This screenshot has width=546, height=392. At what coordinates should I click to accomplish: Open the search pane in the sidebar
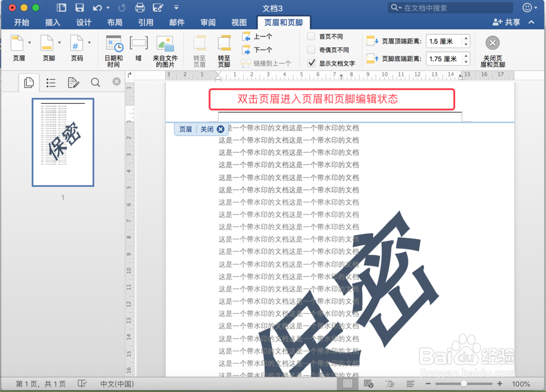(x=94, y=82)
